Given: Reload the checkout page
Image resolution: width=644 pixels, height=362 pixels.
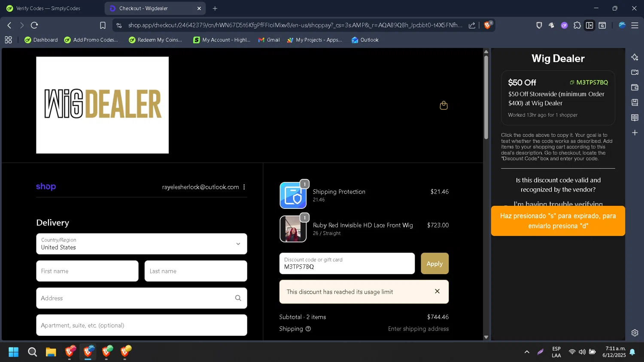Looking at the screenshot, I should (34, 25).
